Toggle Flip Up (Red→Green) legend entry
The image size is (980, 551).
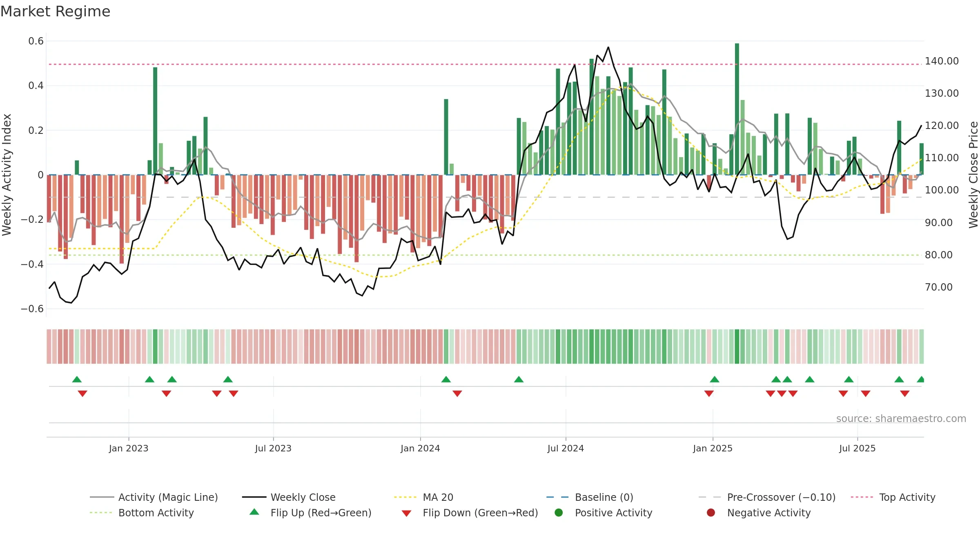pyautogui.click(x=310, y=513)
